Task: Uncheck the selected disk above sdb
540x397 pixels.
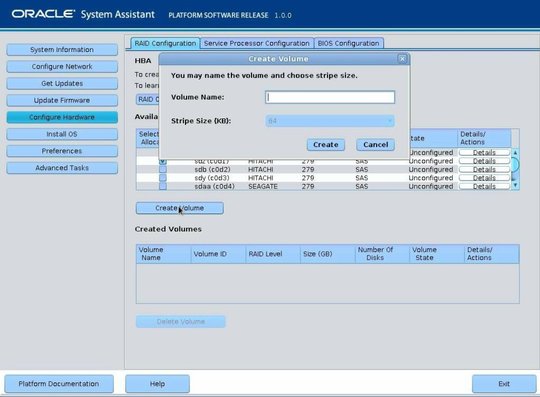Action: [163, 161]
